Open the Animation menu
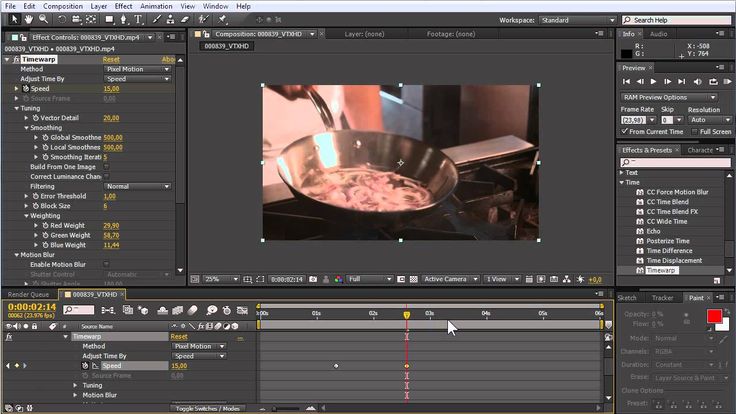This screenshot has width=736, height=414. coord(156,6)
